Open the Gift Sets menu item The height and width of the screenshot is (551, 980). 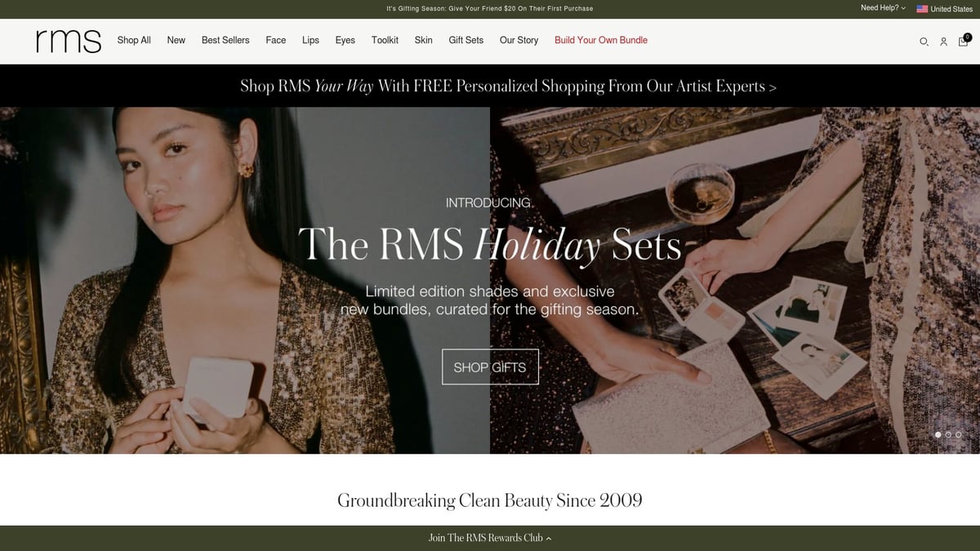tap(465, 40)
